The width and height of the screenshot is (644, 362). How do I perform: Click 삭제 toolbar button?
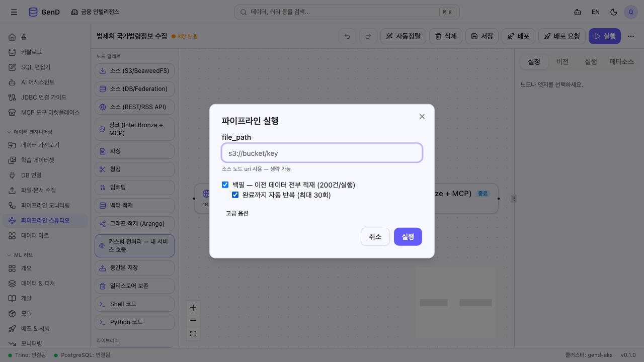[x=446, y=36]
